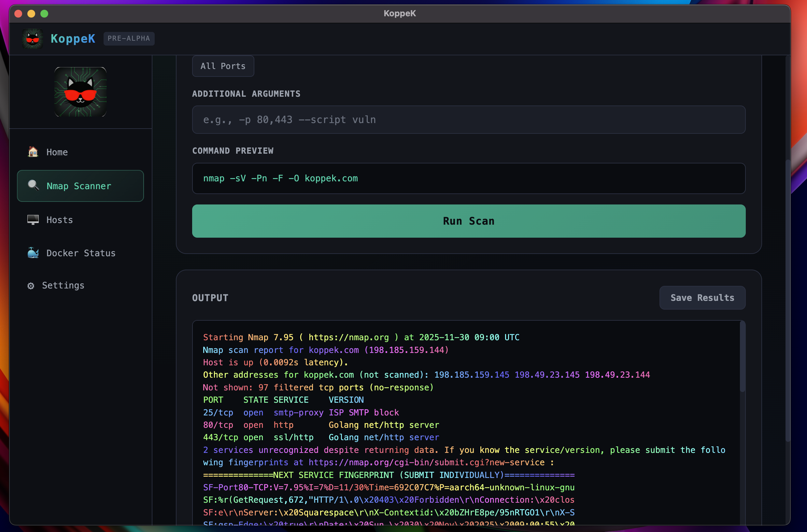The image size is (807, 532).
Task: Click the KoppeK cat logo in the header
Action: [32, 38]
